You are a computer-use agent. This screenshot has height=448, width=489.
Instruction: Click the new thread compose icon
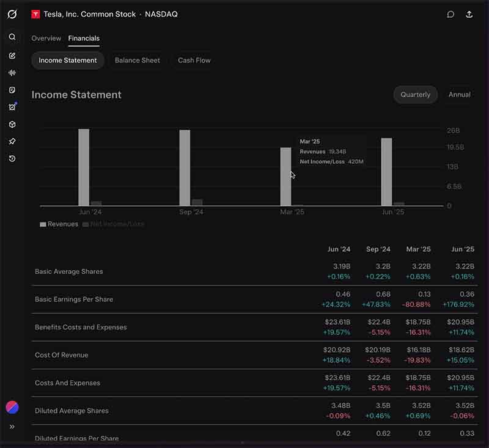[12, 56]
